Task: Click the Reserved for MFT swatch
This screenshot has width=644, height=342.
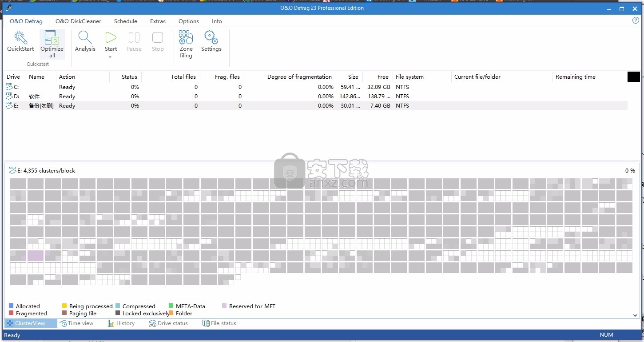Action: coord(224,306)
